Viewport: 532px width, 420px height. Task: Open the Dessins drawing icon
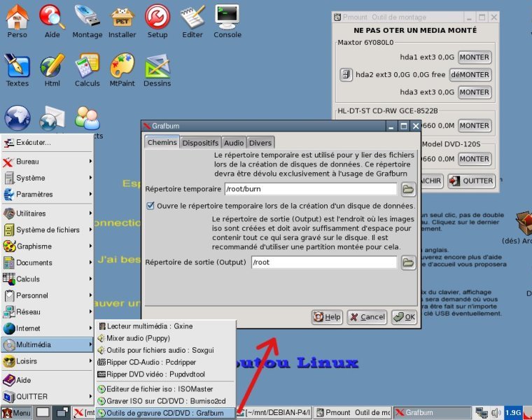(157, 67)
